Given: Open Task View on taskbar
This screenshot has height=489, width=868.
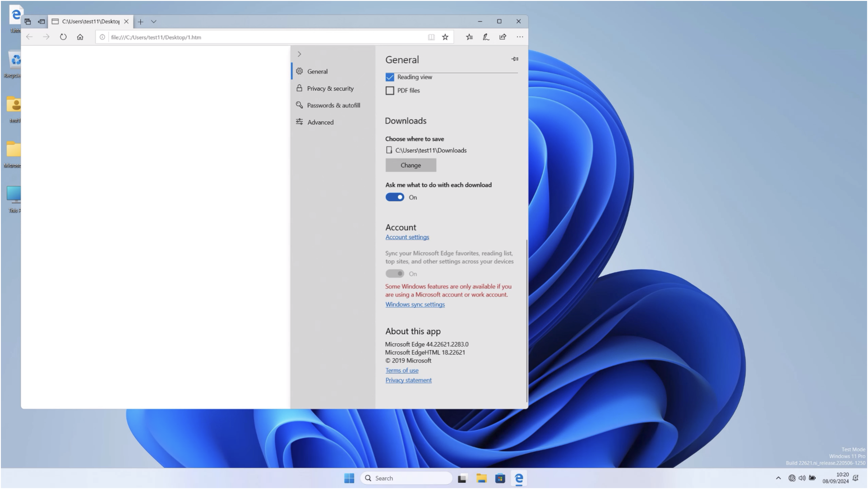Looking at the screenshot, I should [x=462, y=479].
